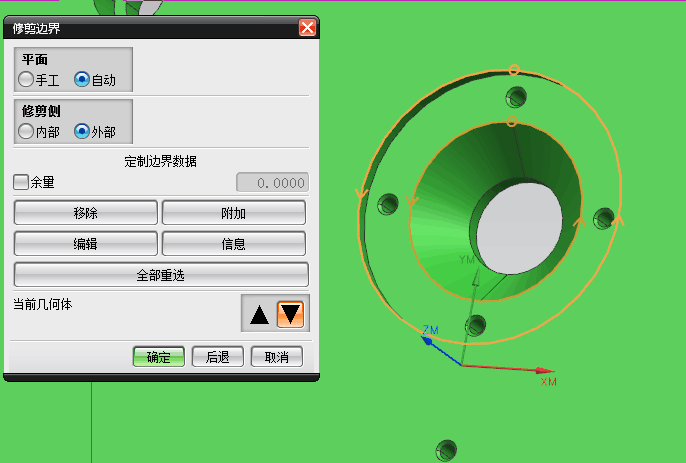
Task: Go back with the 后退 button
Action: pos(218,357)
